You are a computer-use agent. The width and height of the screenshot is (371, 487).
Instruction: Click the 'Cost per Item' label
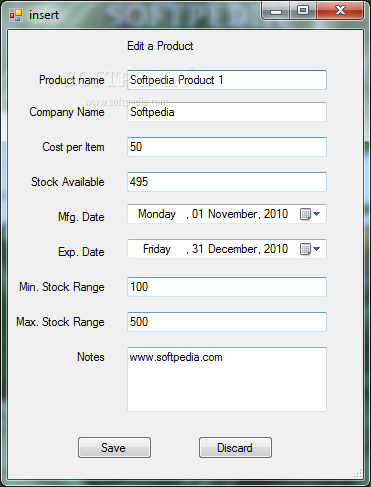coord(73,147)
